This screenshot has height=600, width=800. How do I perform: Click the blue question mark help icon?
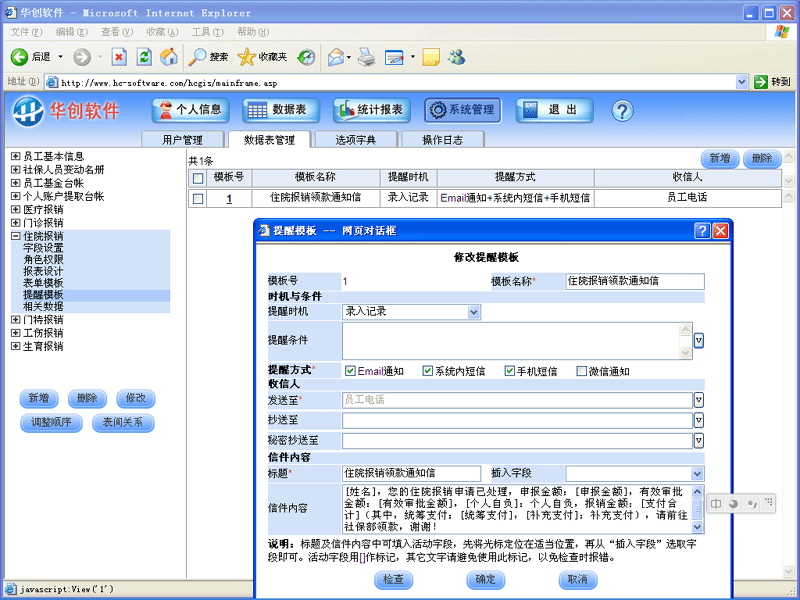622,110
